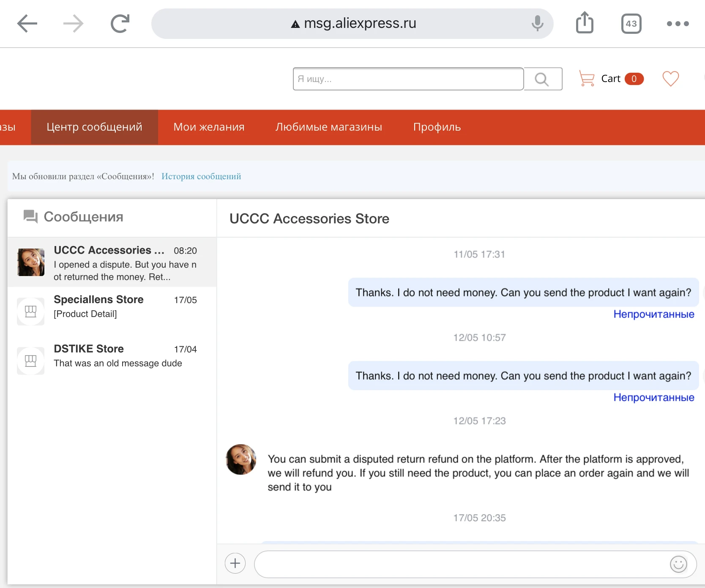Open the История сообщений link
Viewport: 705px width, 588px height.
[x=201, y=176]
